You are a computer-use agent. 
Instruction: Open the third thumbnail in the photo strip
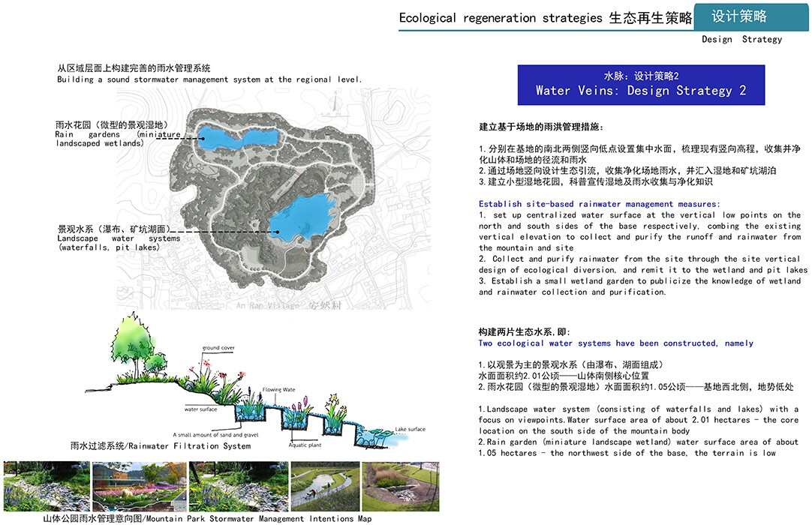(236, 486)
